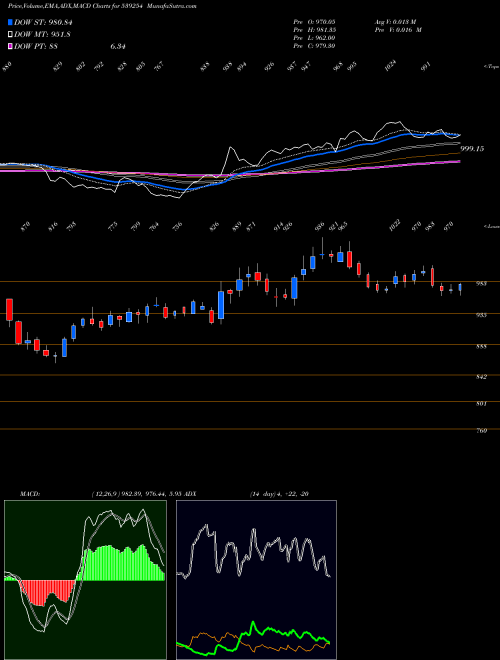Click the 801 price level label
Viewport: 500px width, 660px height.
(x=481, y=404)
